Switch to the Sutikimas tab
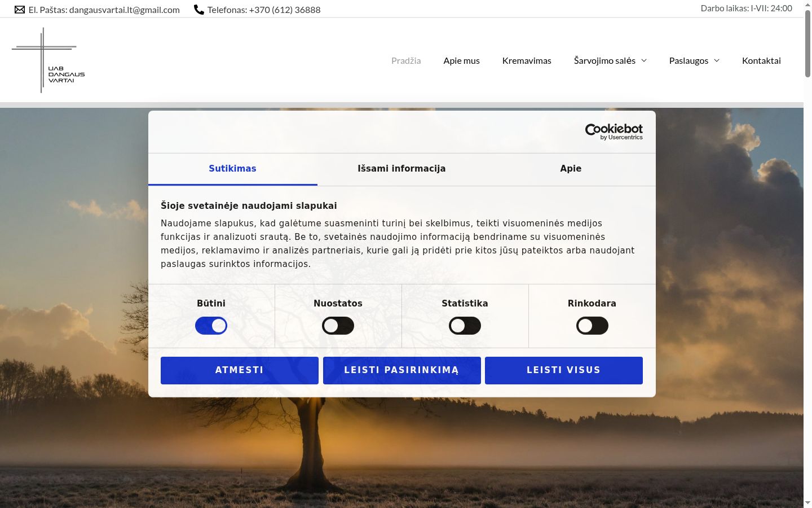Image resolution: width=812 pixels, height=508 pixels. [232, 169]
